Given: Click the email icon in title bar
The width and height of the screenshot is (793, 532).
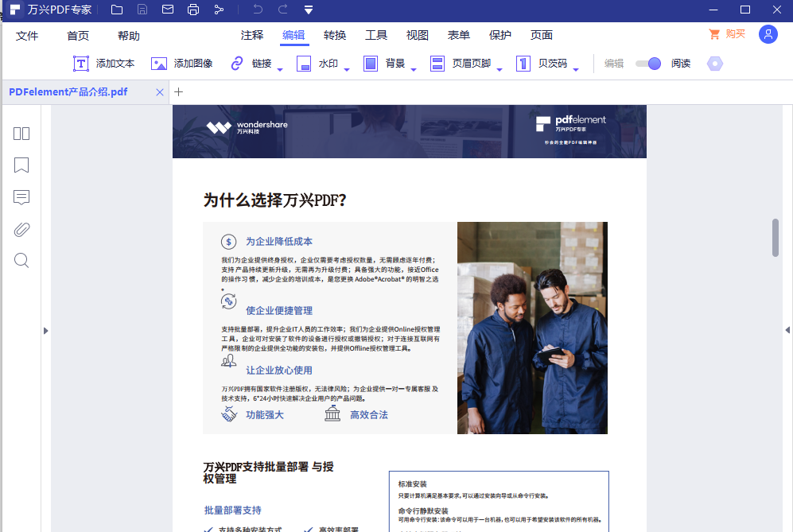Looking at the screenshot, I should 166,10.
